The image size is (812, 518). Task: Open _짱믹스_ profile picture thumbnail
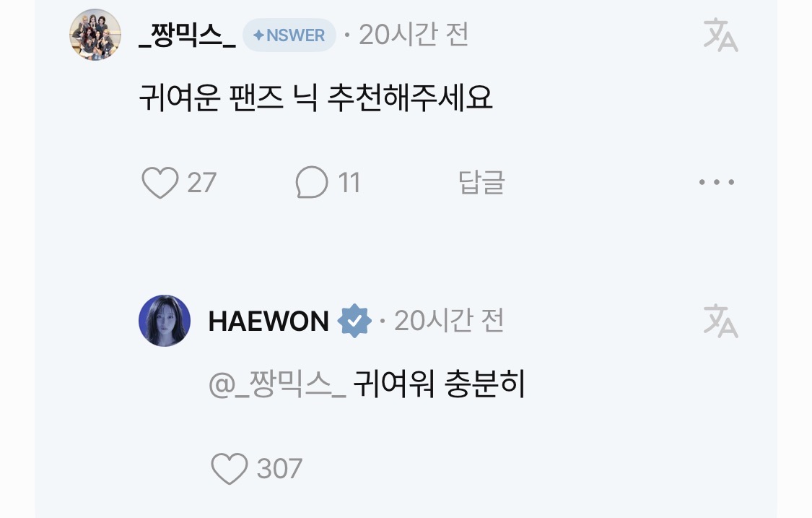95,34
